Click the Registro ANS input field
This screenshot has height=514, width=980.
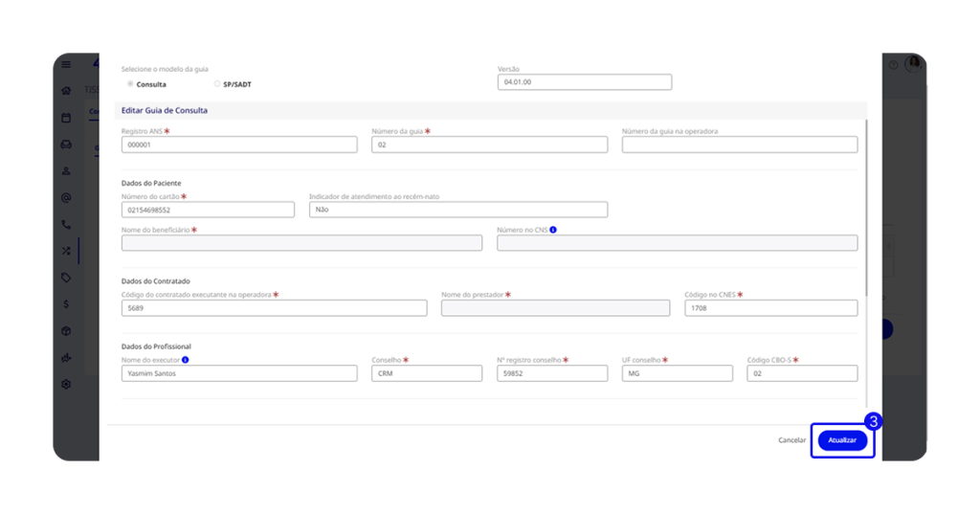[x=238, y=145]
